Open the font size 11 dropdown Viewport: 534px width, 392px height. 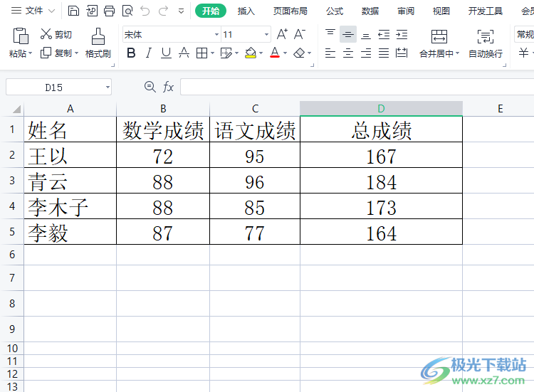click(266, 34)
